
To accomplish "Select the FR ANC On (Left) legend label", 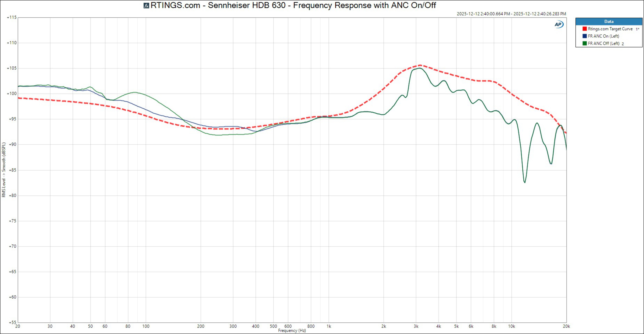I will (x=603, y=36).
